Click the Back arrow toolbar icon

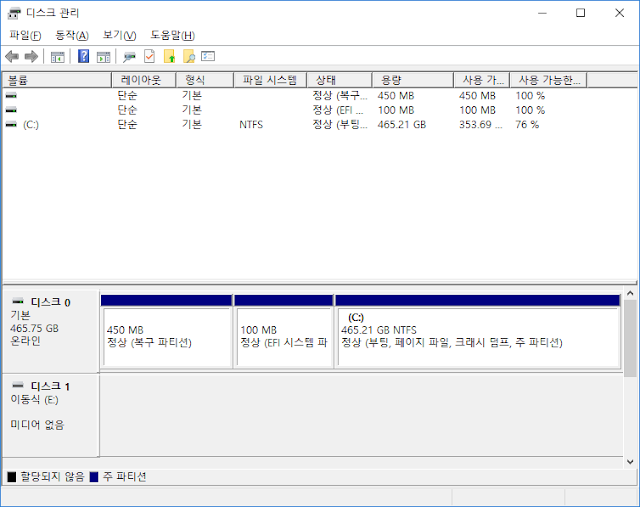pyautogui.click(x=12, y=56)
